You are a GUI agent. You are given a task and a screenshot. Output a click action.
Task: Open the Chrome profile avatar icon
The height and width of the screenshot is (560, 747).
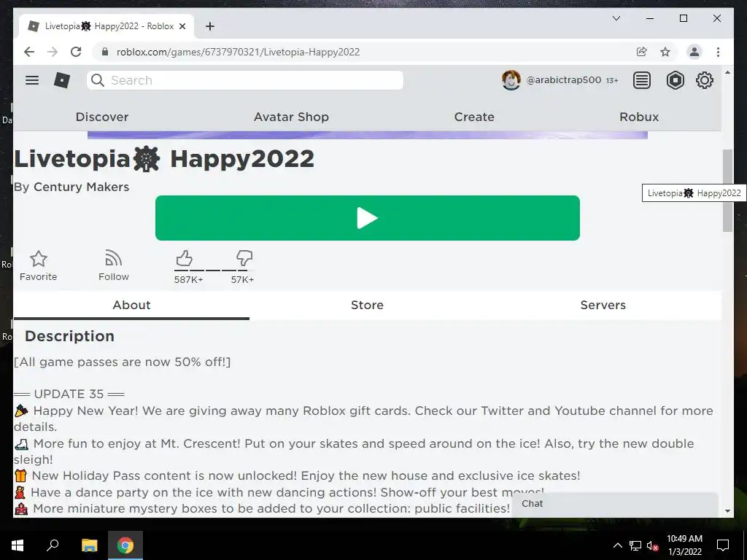point(694,52)
